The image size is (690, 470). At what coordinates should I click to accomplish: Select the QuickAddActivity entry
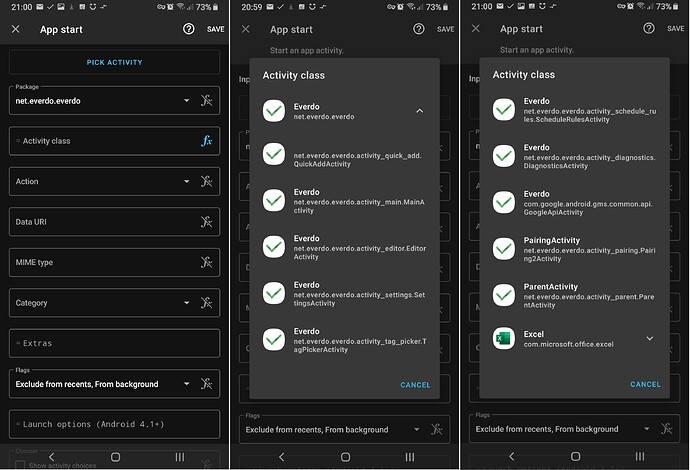coord(344,155)
